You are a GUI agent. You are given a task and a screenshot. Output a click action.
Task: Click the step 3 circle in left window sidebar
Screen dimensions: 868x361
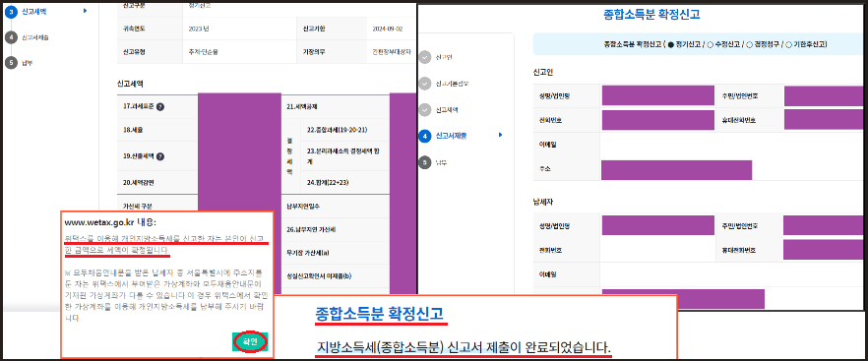[x=11, y=11]
